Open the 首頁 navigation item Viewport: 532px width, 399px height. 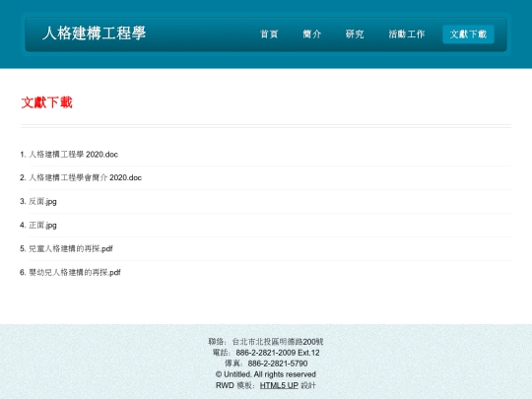tap(269, 33)
